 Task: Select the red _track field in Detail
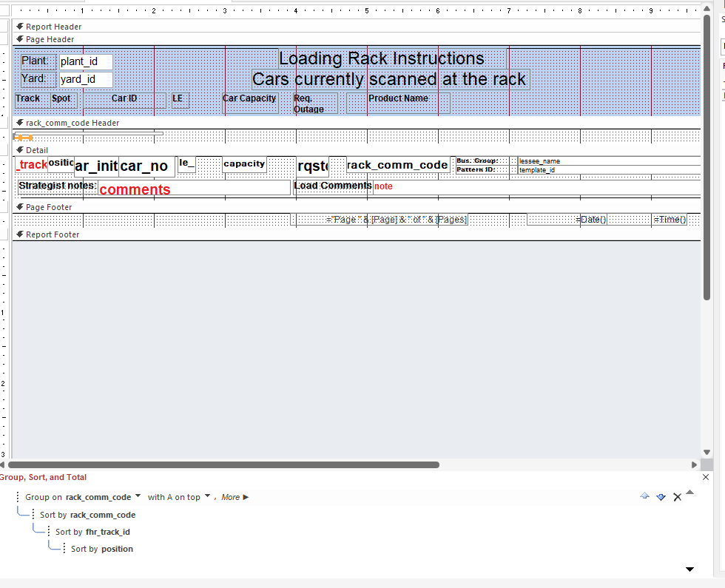(x=32, y=164)
